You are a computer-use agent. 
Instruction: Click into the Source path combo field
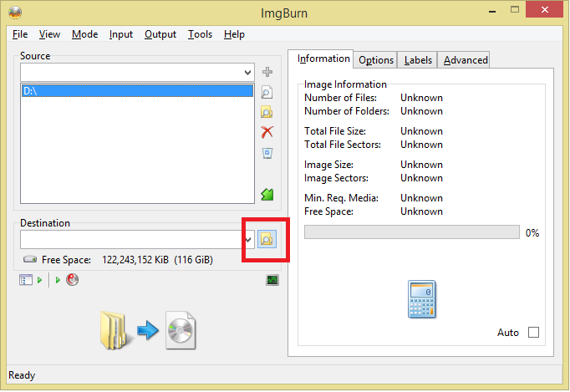(131, 73)
